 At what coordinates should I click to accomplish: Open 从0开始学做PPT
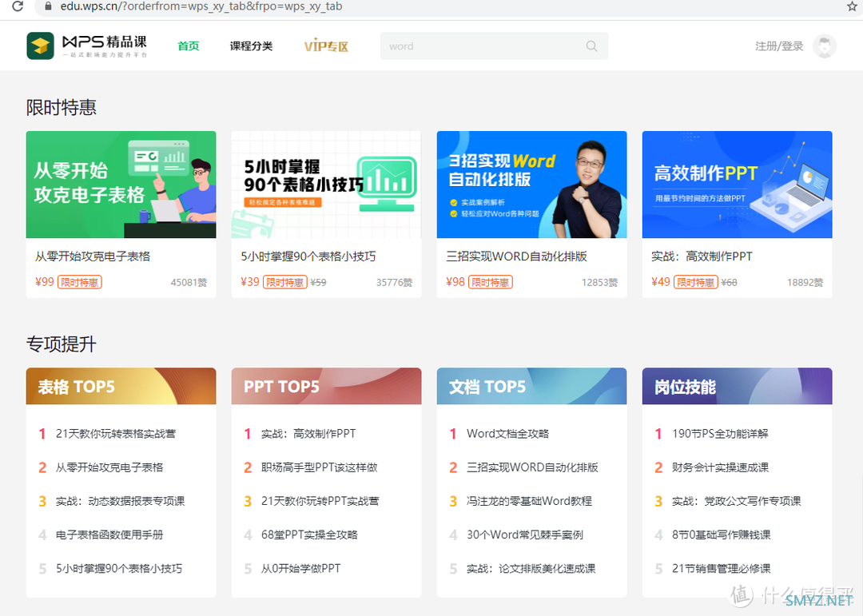[x=300, y=569]
